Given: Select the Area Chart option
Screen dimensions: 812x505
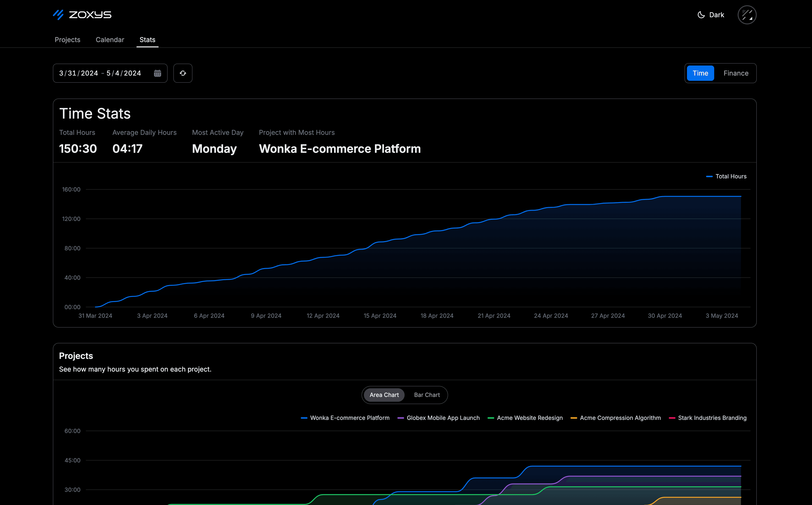Looking at the screenshot, I should point(384,395).
